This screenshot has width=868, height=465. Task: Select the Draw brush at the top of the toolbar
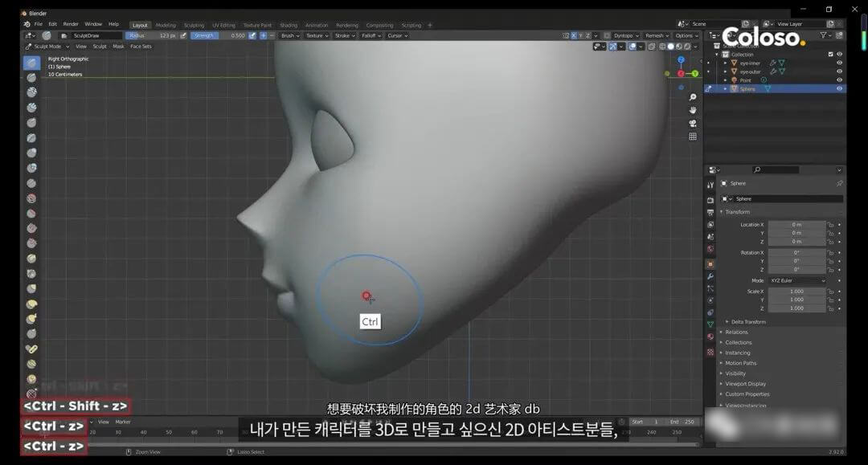31,63
